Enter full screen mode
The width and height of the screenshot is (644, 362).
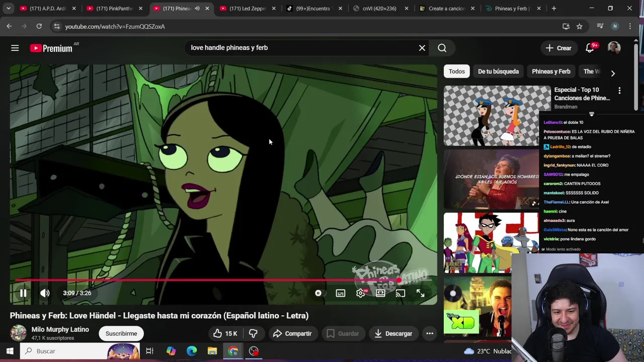point(420,293)
